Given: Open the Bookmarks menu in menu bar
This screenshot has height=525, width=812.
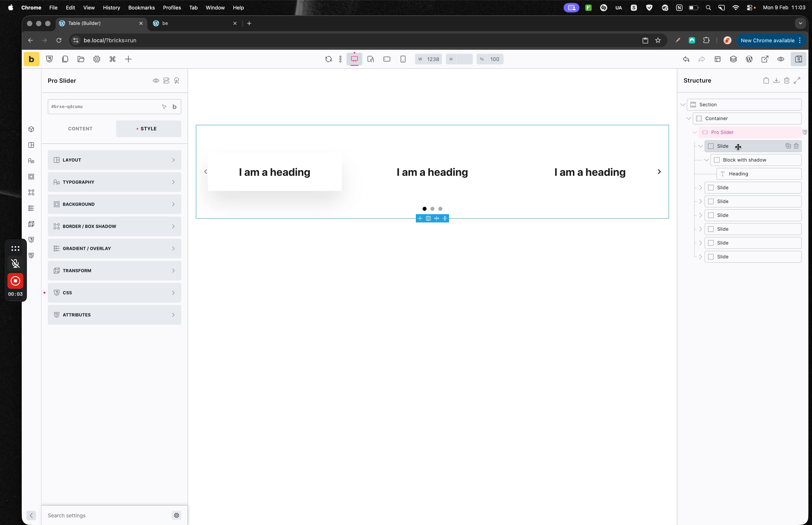Looking at the screenshot, I should pyautogui.click(x=141, y=8).
